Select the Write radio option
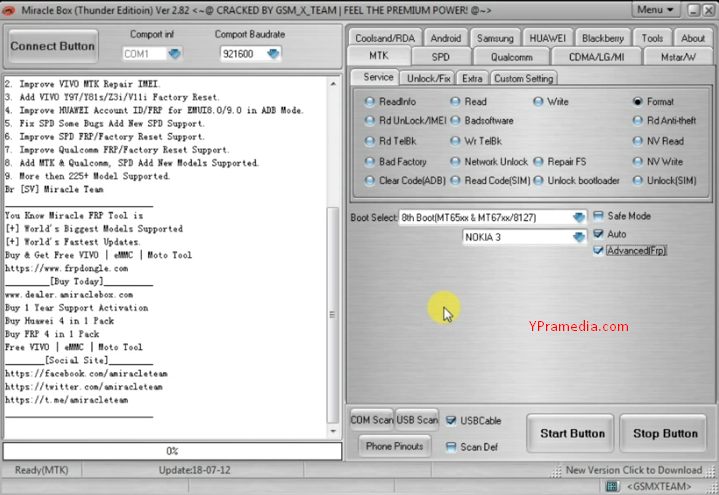This screenshot has width=719, height=495. tap(538, 102)
